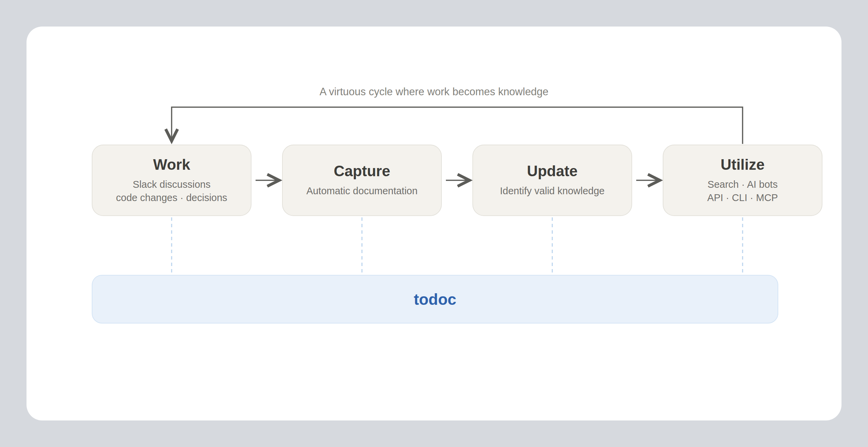This screenshot has width=868, height=447.
Task: Click the arrow between Update and Utilize
Action: tap(649, 180)
